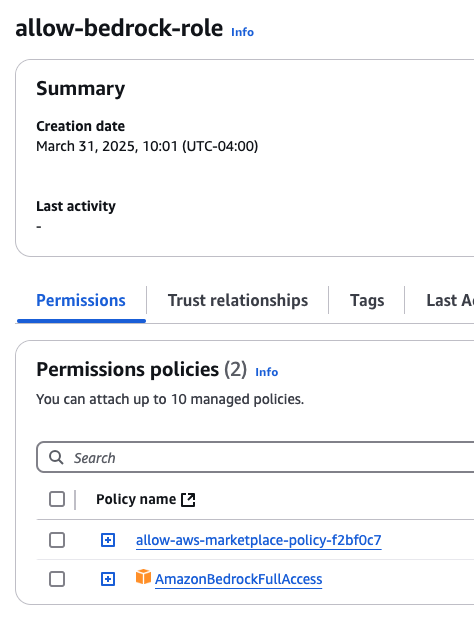Click the orange AWS managed policy icon
The width and height of the screenshot is (474, 624).
point(143,577)
